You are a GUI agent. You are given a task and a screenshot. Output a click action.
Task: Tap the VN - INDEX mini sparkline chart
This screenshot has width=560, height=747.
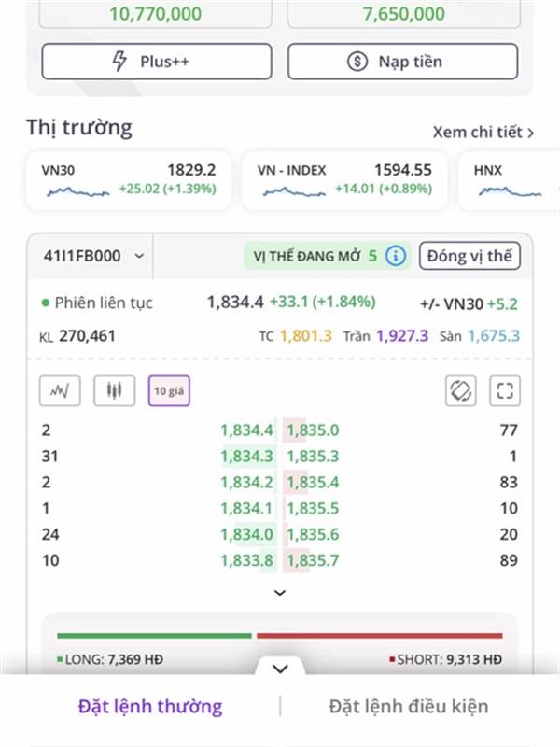point(294,192)
